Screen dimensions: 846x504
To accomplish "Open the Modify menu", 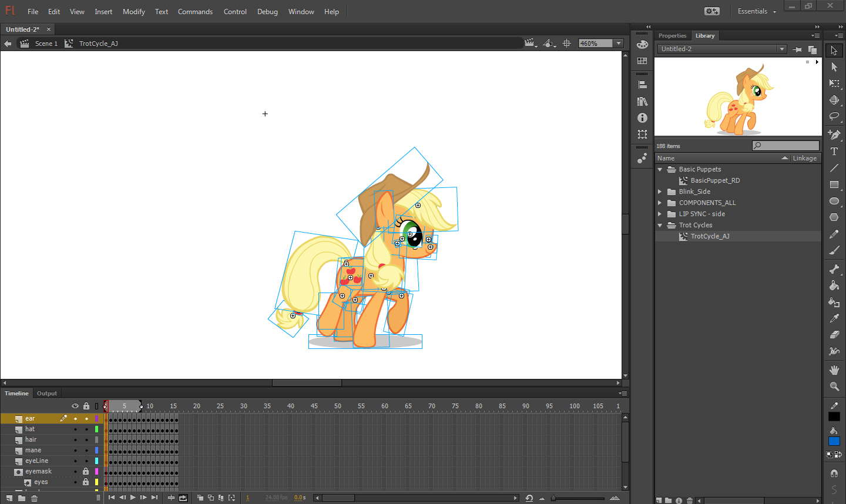I will point(134,12).
